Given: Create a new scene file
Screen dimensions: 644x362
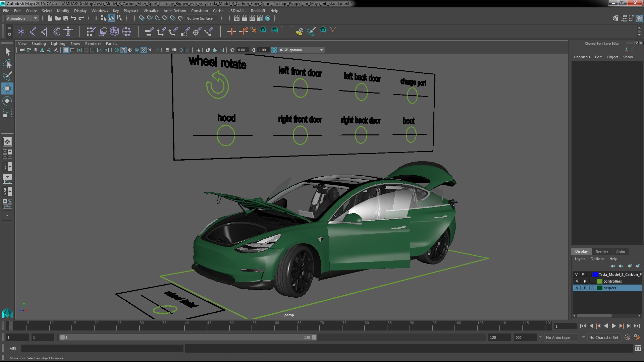Looking at the screenshot, I should pos(50,18).
